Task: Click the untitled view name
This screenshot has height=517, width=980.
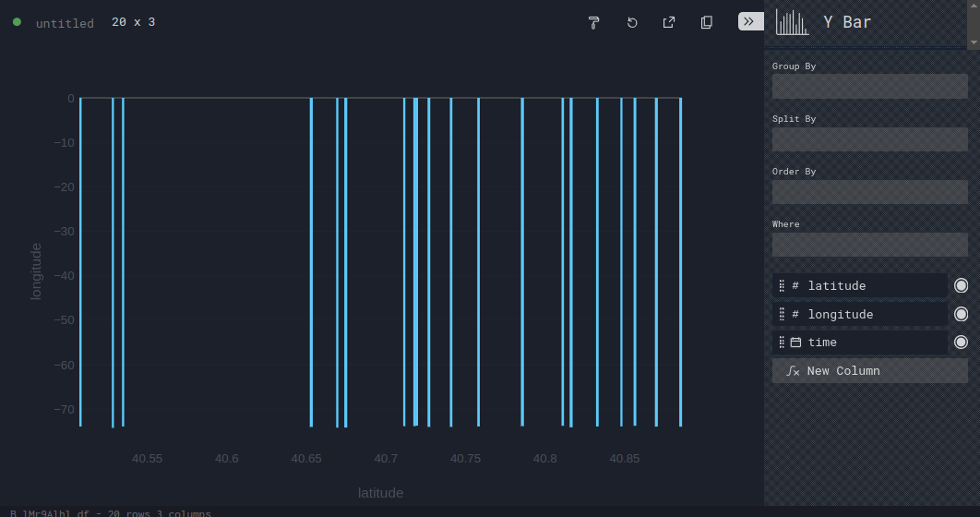Action: (x=65, y=23)
